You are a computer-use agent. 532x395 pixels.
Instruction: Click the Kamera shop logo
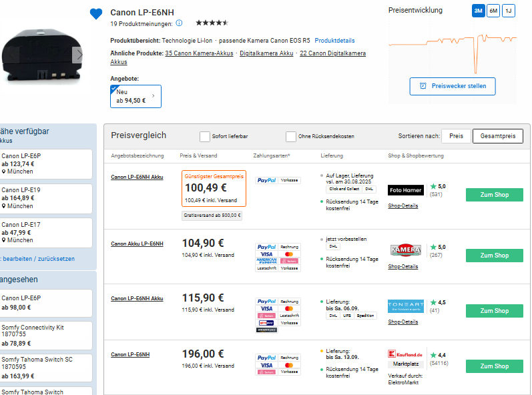click(x=405, y=250)
